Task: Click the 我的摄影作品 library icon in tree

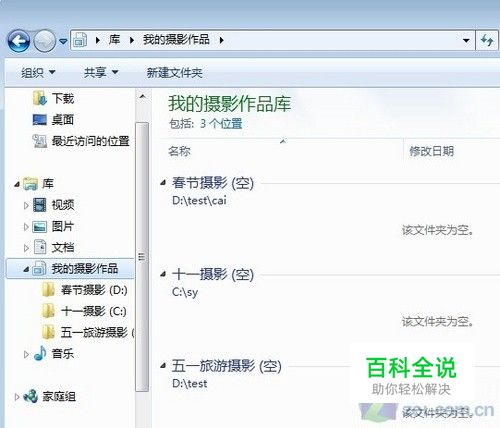Action: (39, 268)
